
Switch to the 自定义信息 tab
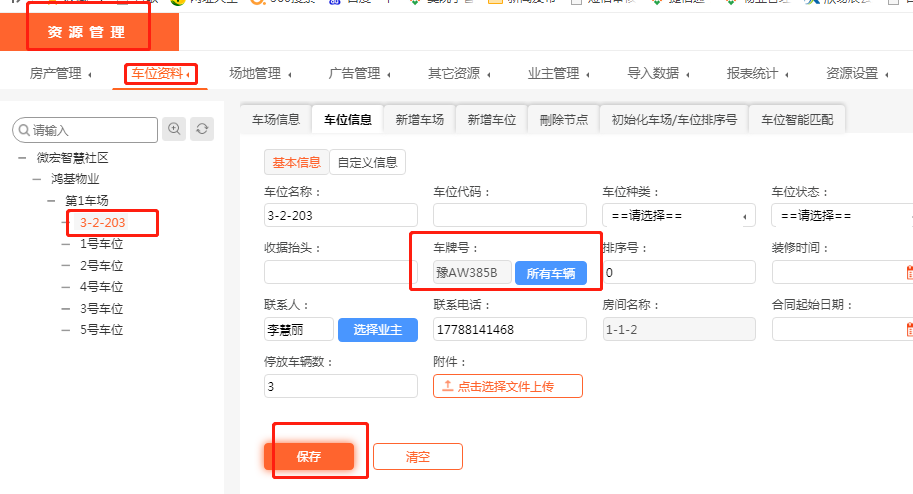pyautogui.click(x=367, y=162)
